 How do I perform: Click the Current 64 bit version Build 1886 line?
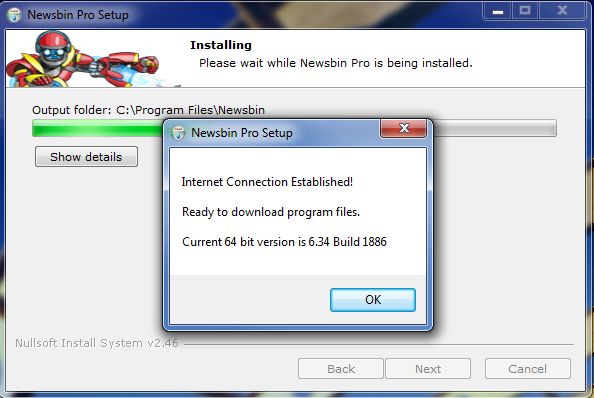pos(284,242)
